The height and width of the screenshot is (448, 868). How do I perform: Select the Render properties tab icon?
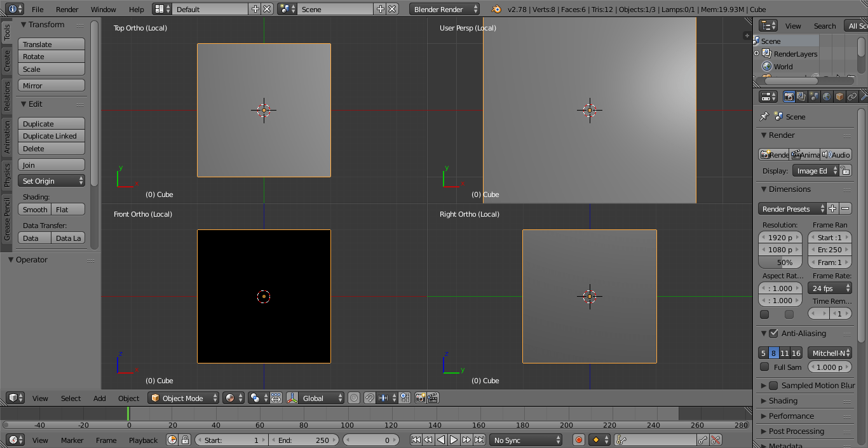pos(789,96)
